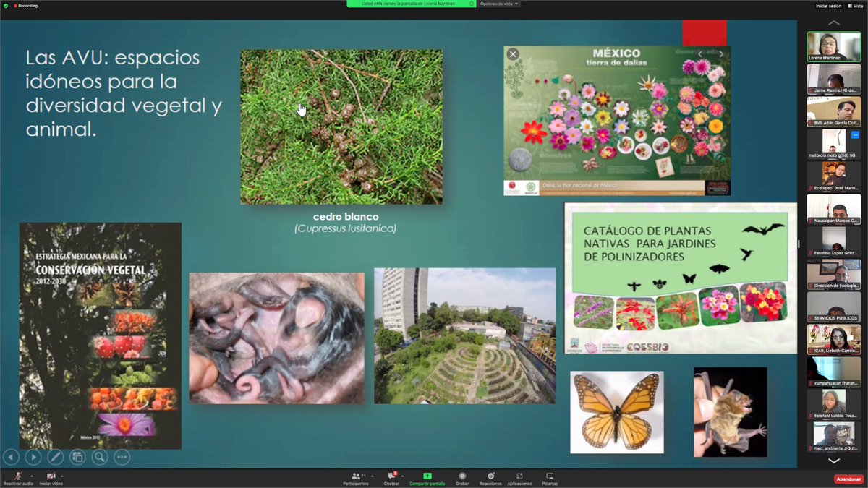Click the México tierra de dalias poster

(617, 121)
